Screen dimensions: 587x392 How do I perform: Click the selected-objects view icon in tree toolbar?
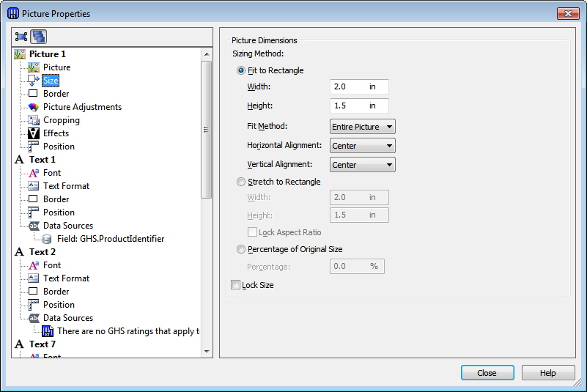21,37
